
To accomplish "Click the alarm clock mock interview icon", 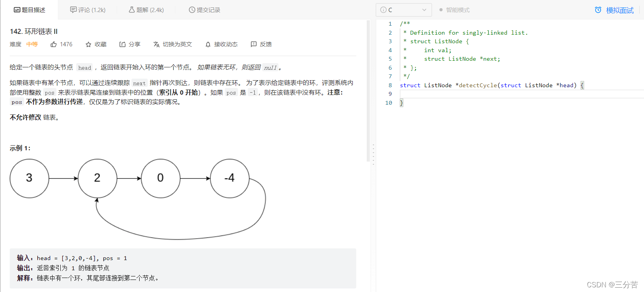I will point(598,10).
